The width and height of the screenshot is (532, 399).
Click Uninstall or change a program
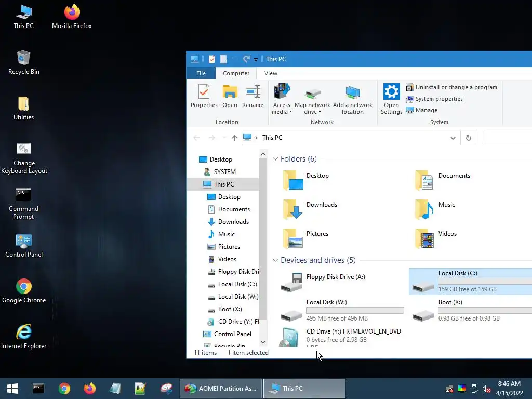coord(451,87)
